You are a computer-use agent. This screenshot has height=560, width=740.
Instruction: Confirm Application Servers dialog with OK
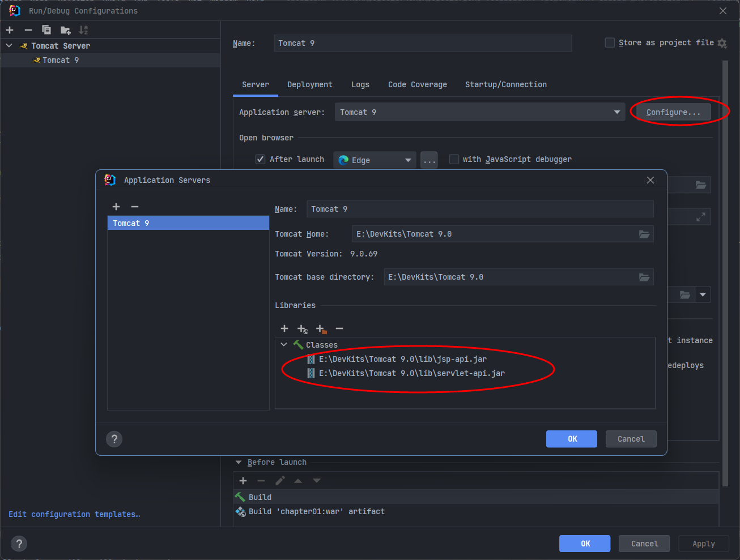click(572, 439)
